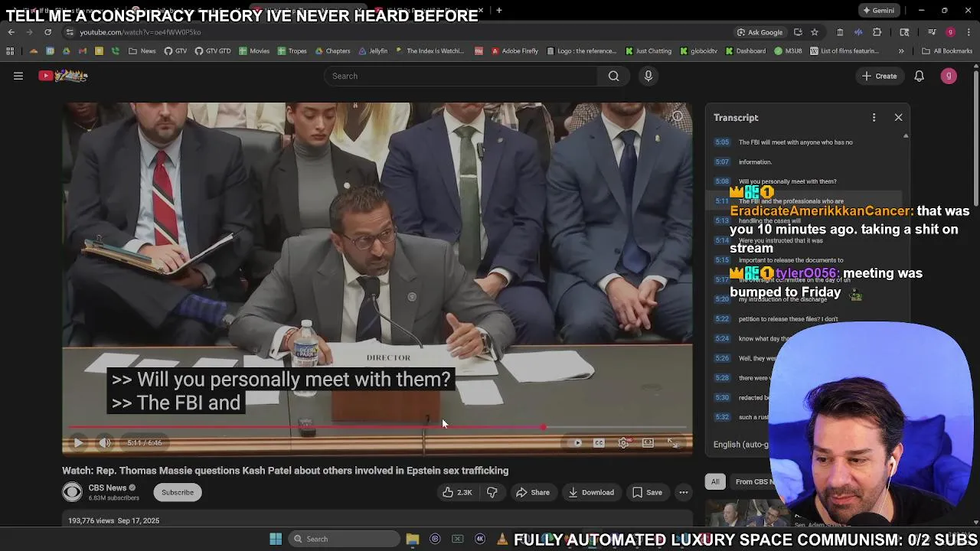The width and height of the screenshot is (980, 551).
Task: Go to the YouTube home logo
Action: point(64,76)
